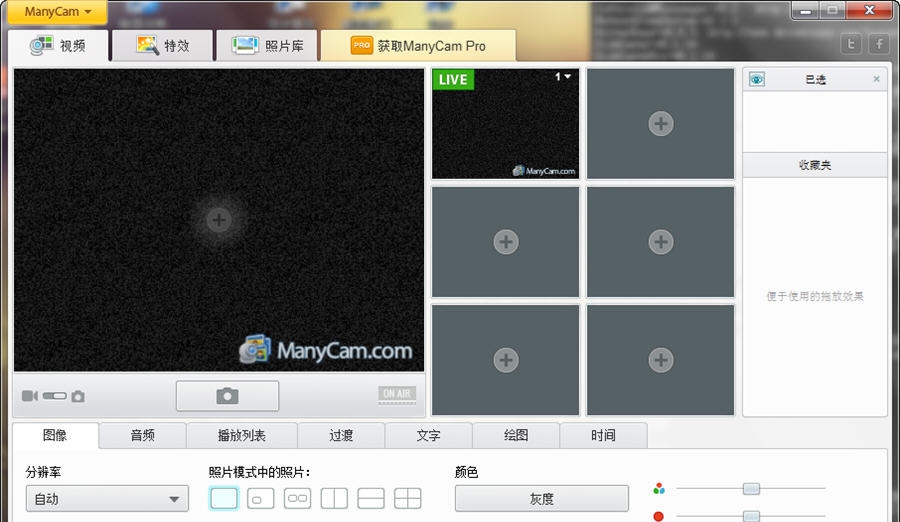Open the 音频 audio tab
The image size is (900, 522).
tap(142, 435)
